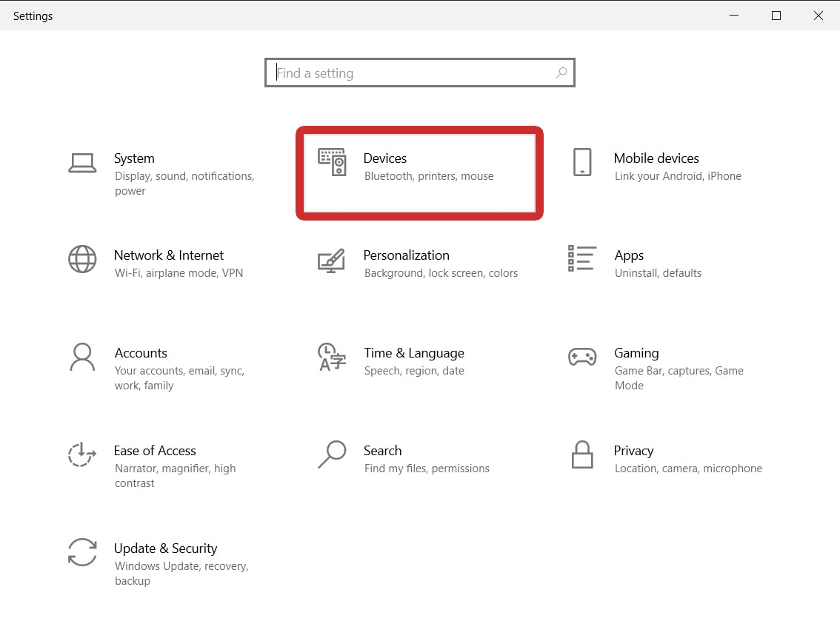This screenshot has height=621, width=840.
Task: Click the Apps list icon
Action: (581, 259)
